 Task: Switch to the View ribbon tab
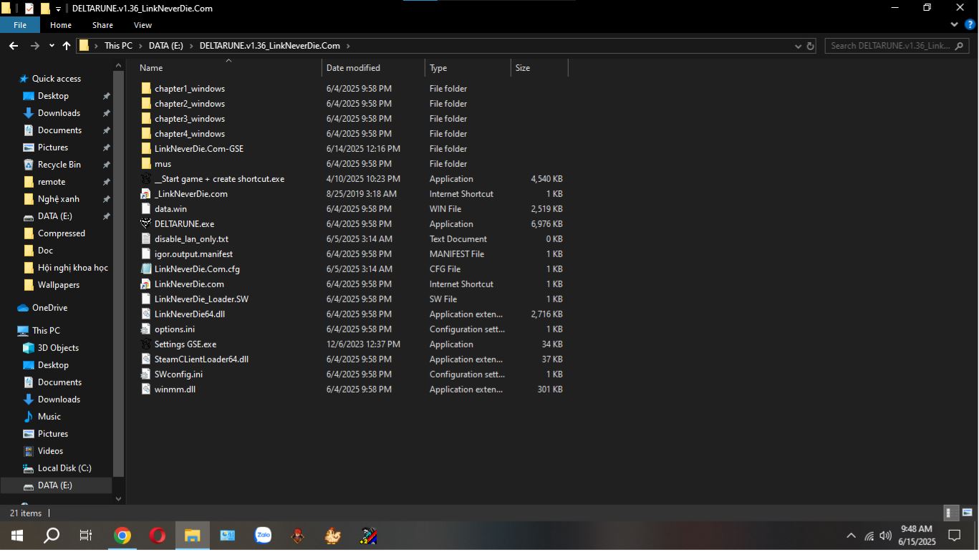click(142, 24)
